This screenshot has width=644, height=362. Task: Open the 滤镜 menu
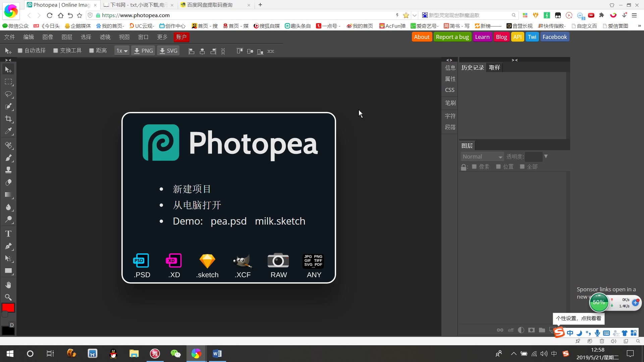point(105,37)
